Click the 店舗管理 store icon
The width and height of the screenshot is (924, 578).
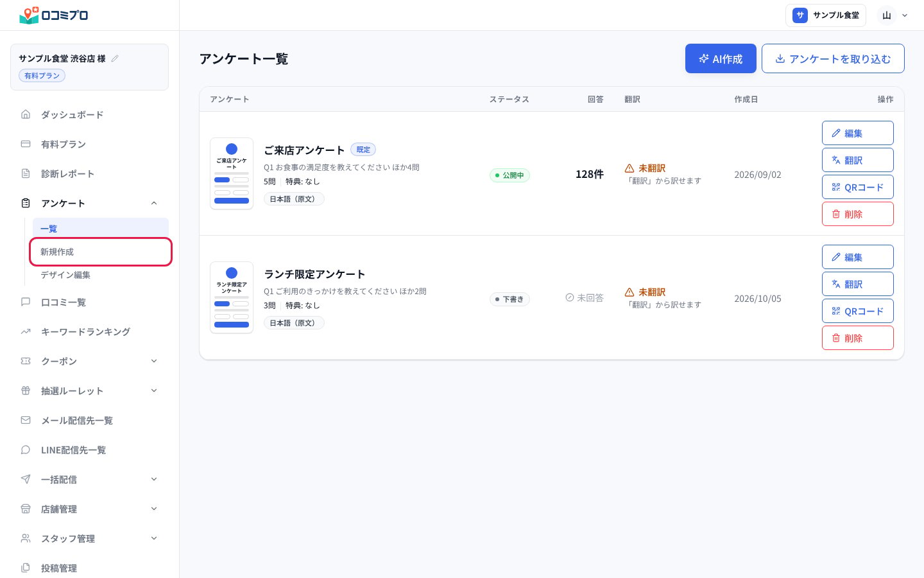(x=26, y=509)
